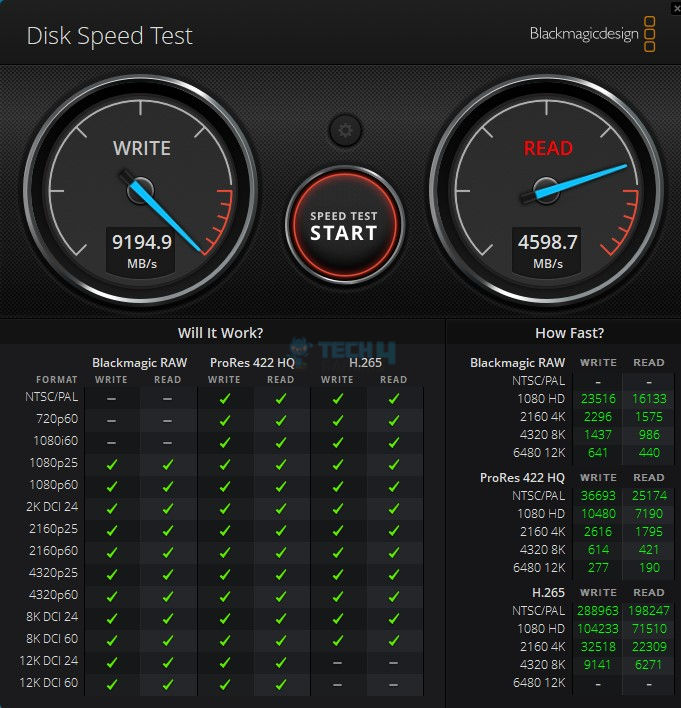
Task: Click H.265 NTSC/PAL write value 288963
Action: 597,611
